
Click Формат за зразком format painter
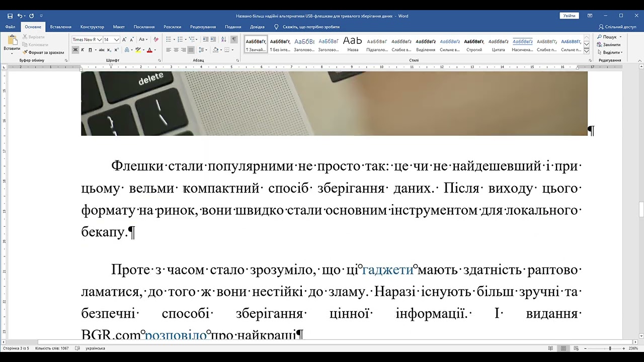[x=43, y=52]
